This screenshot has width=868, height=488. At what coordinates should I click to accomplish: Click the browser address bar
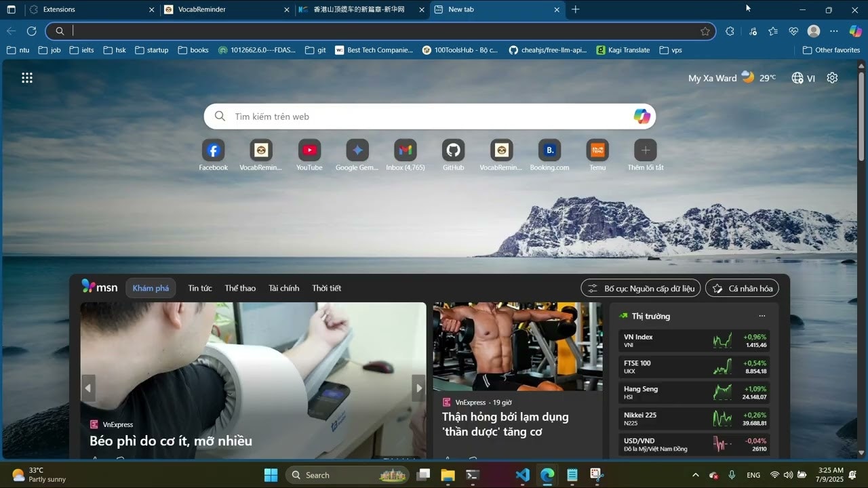coord(380,31)
